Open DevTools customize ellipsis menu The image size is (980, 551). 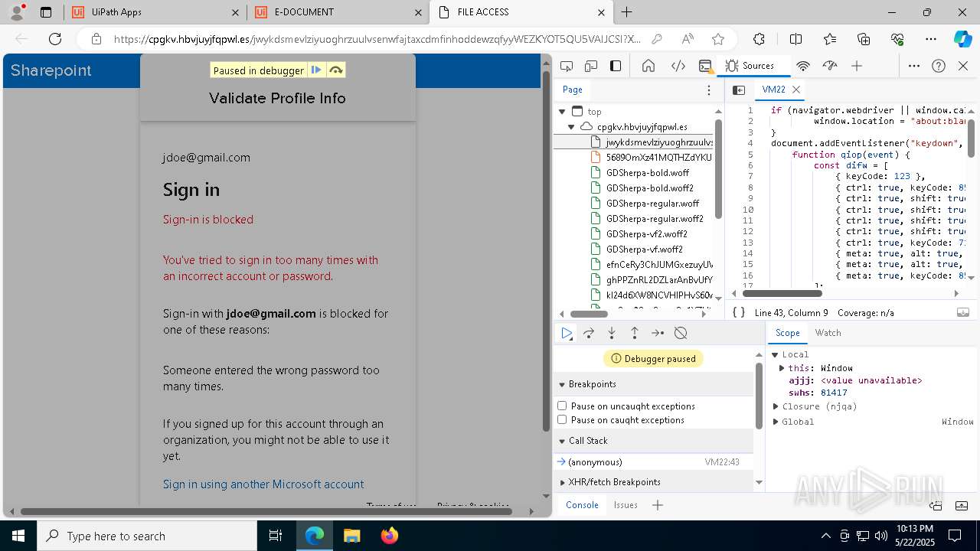pyautogui.click(x=914, y=67)
